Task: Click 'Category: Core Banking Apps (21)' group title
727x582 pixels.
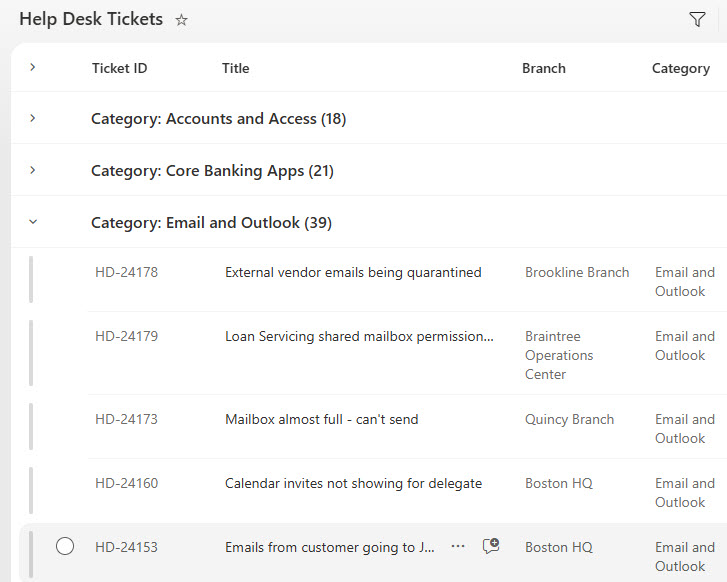Action: pos(212,171)
